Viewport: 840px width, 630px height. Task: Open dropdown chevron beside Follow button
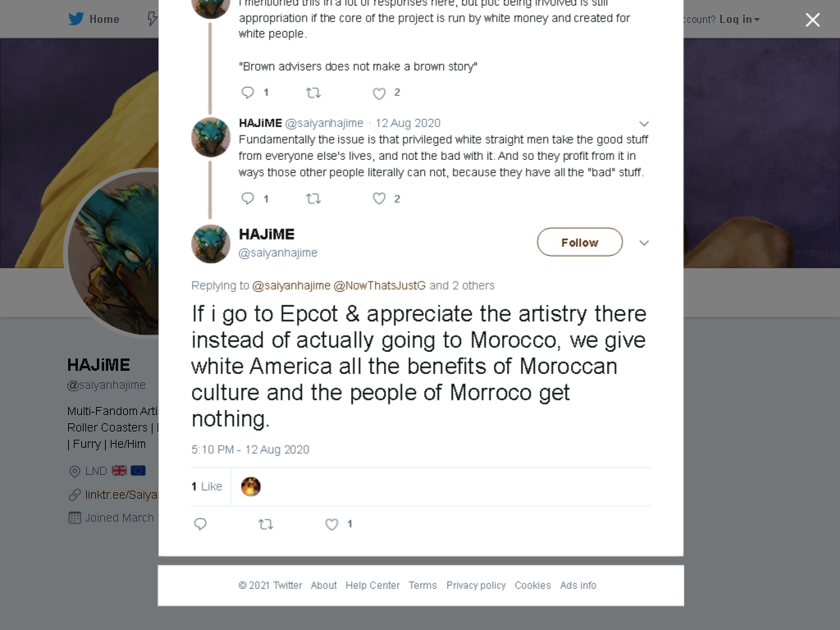(x=644, y=243)
